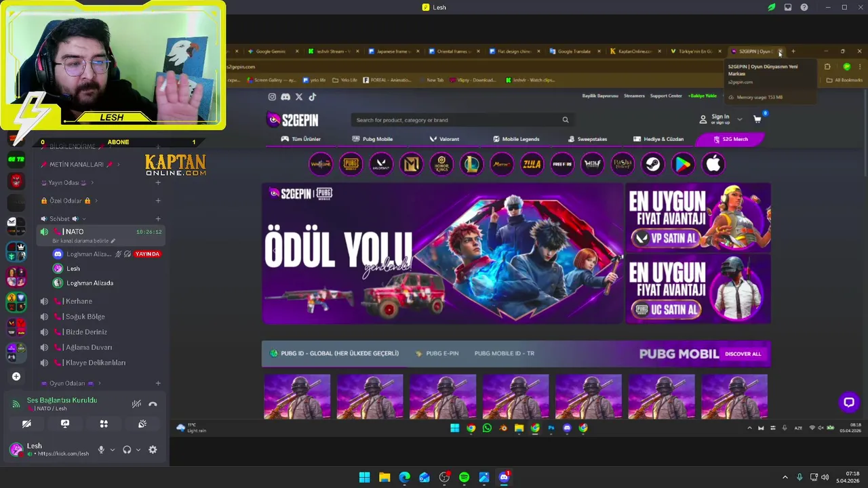Open the Hediye & Cüzdan menu

point(658,139)
